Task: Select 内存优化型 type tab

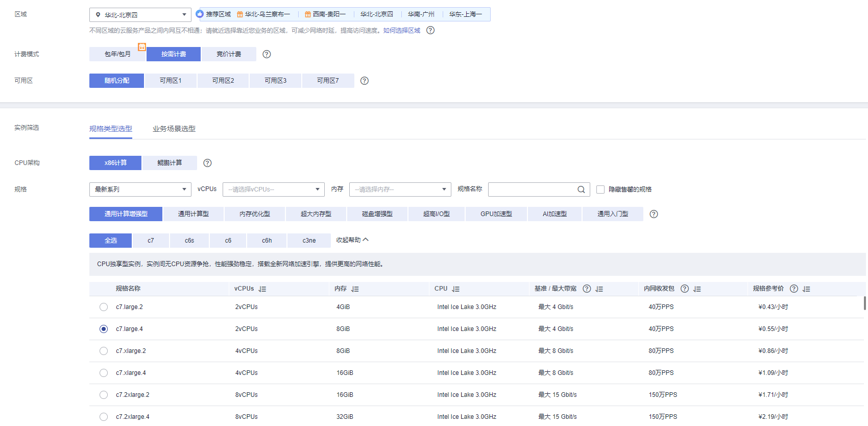Action: pyautogui.click(x=255, y=214)
